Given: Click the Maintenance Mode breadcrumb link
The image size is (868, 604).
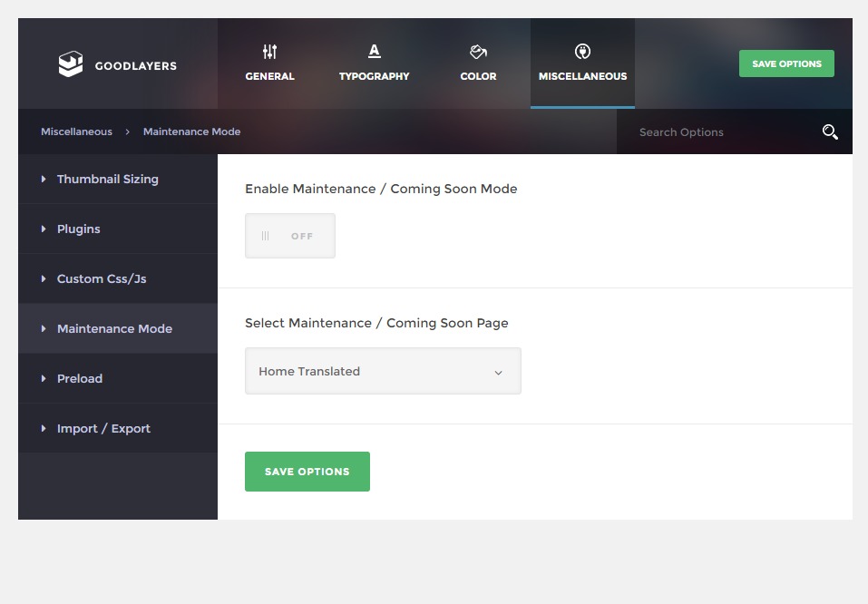Looking at the screenshot, I should [191, 132].
